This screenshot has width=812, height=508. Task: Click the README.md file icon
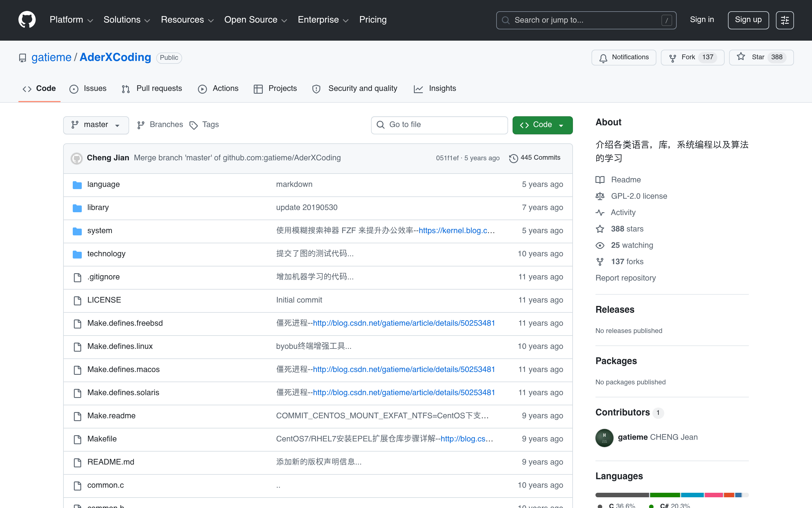(78, 462)
